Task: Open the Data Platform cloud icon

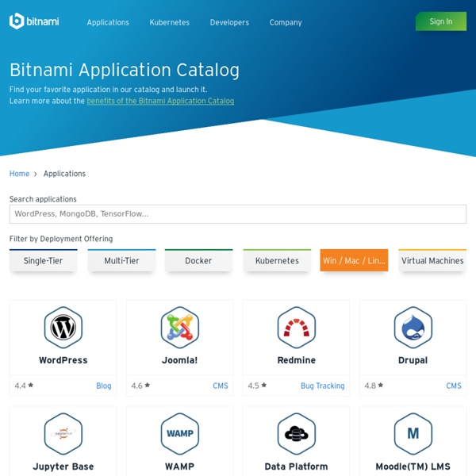Action: click(296, 433)
